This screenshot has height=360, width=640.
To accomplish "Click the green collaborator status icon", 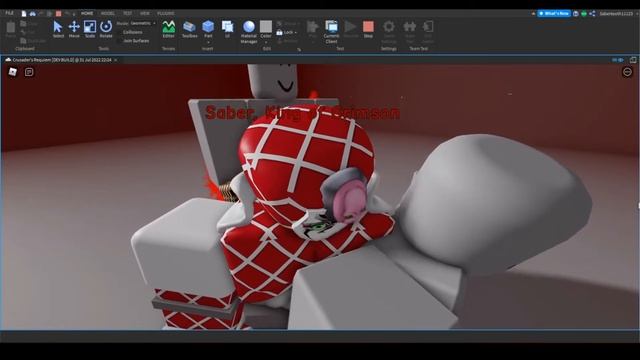I will click(x=584, y=13).
